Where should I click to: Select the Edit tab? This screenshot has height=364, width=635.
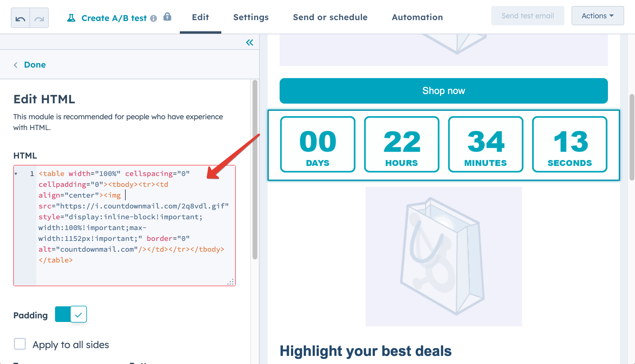(x=200, y=17)
